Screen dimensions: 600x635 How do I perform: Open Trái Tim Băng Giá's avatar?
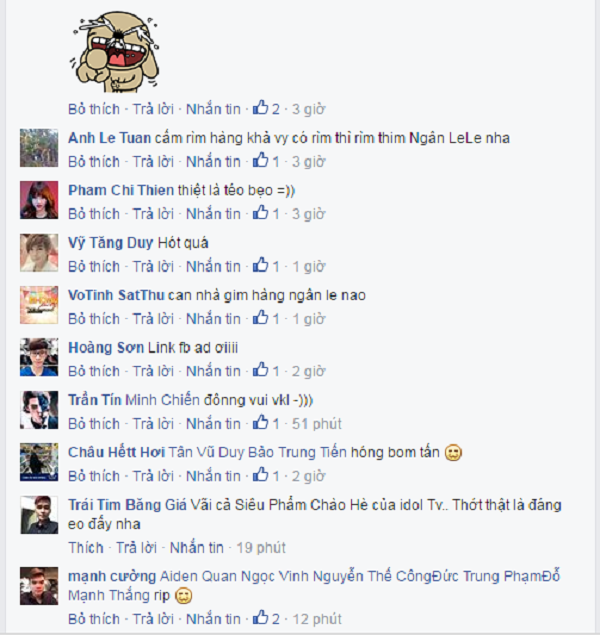tap(39, 515)
